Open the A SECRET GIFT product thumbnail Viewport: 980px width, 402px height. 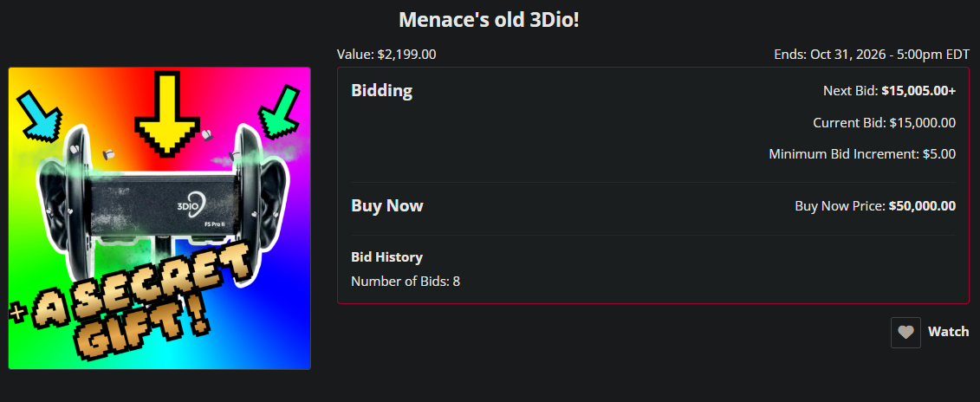(x=159, y=218)
